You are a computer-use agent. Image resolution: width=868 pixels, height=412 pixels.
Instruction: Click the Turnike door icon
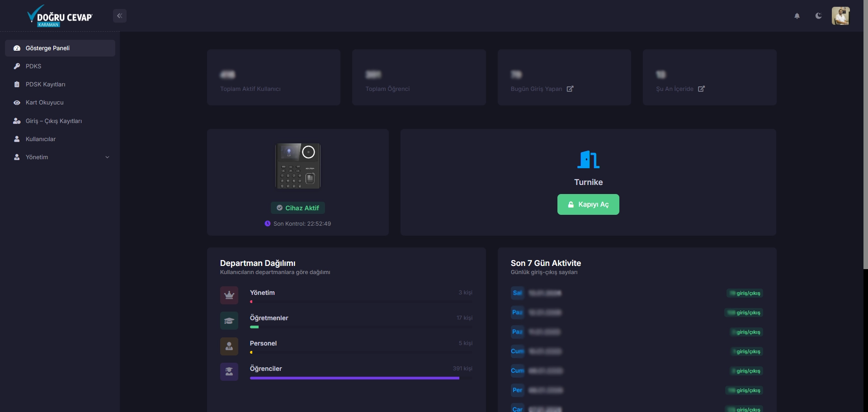coord(588,160)
